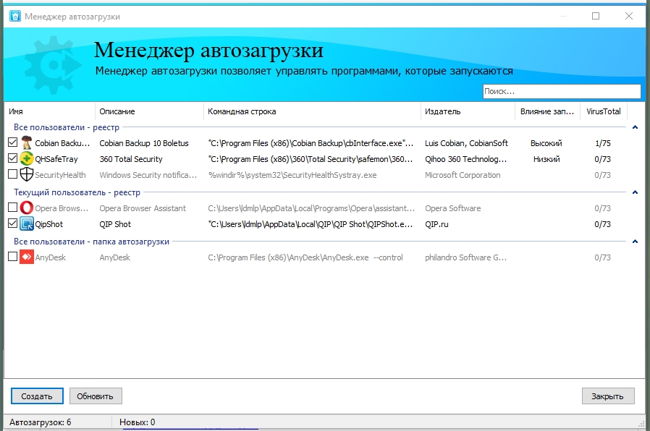Viewport: 650px width, 431px height.
Task: Click the 'Новых: 0' status bar entry
Action: (x=137, y=422)
